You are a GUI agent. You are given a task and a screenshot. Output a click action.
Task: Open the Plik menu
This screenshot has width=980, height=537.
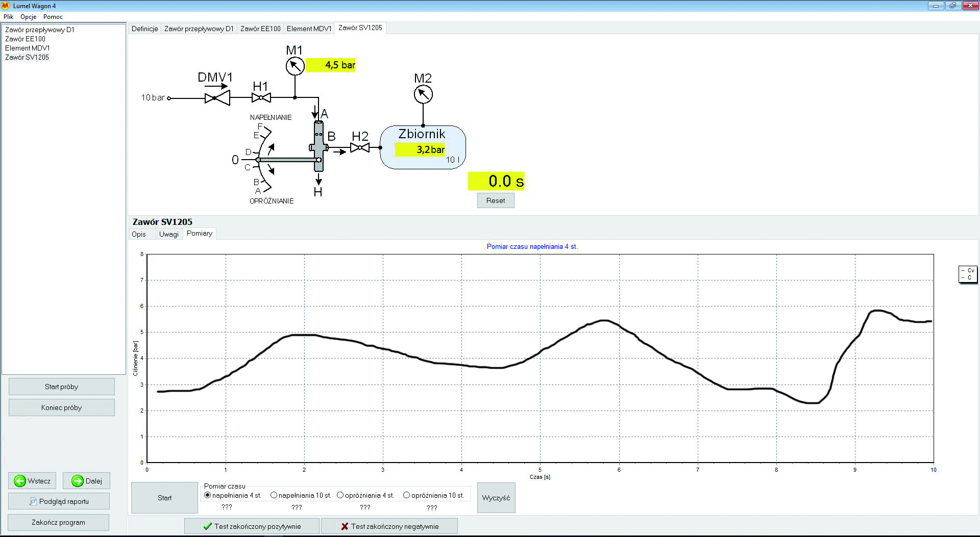pos(8,17)
